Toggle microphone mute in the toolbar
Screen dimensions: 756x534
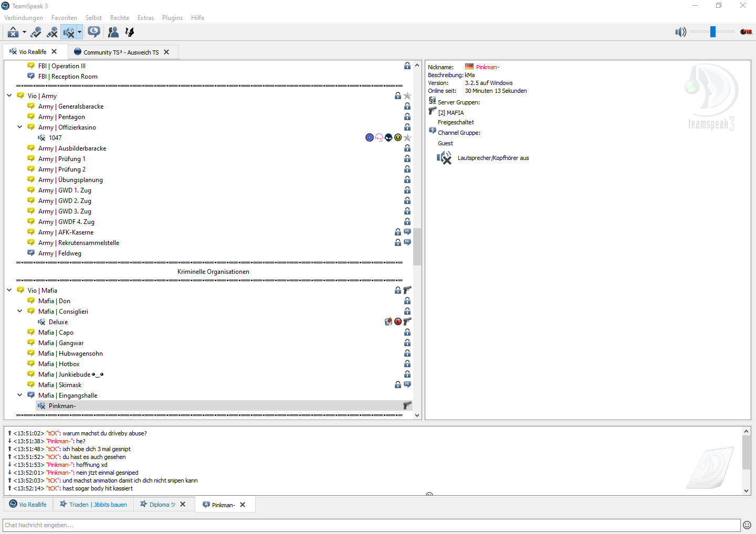click(x=52, y=33)
